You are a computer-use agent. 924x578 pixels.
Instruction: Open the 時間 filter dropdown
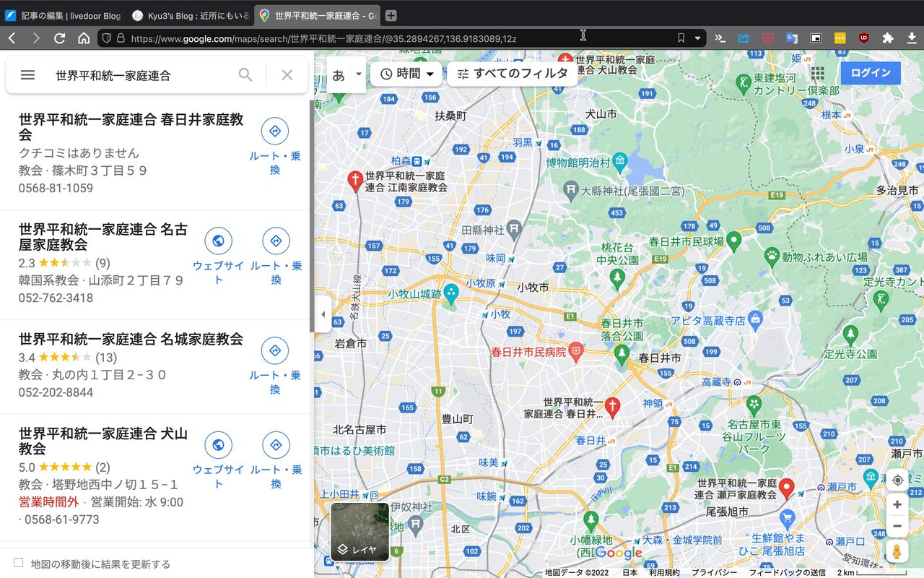coord(407,74)
